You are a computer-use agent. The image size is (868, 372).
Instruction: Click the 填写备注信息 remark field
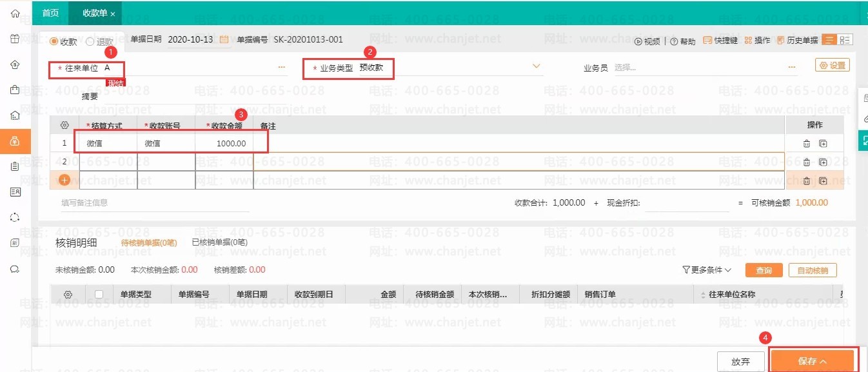point(155,203)
